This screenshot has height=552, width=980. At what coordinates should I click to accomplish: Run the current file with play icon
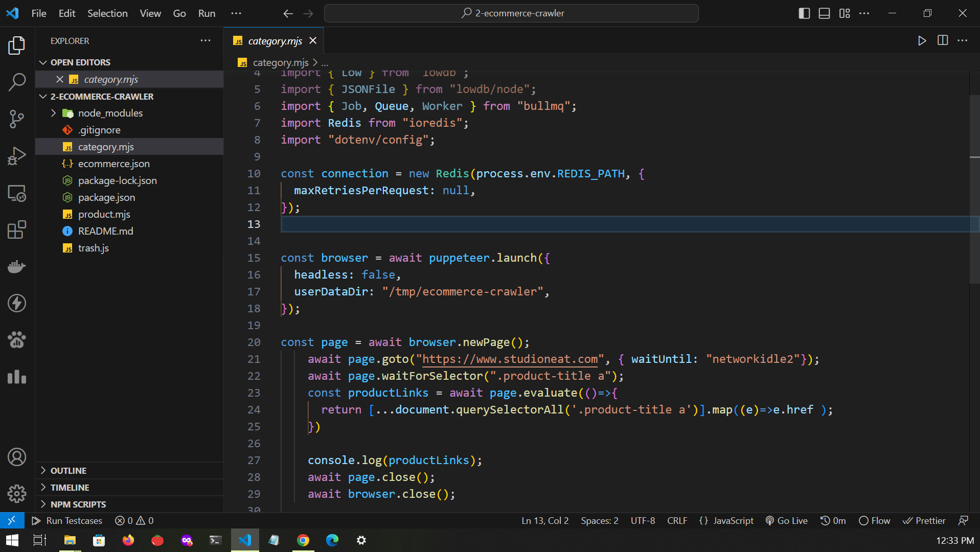point(922,40)
